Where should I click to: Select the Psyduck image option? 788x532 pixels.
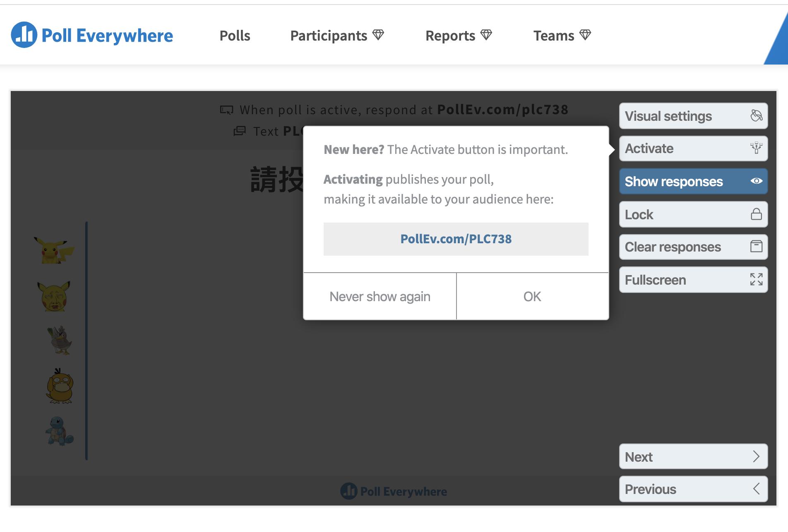pyautogui.click(x=60, y=386)
